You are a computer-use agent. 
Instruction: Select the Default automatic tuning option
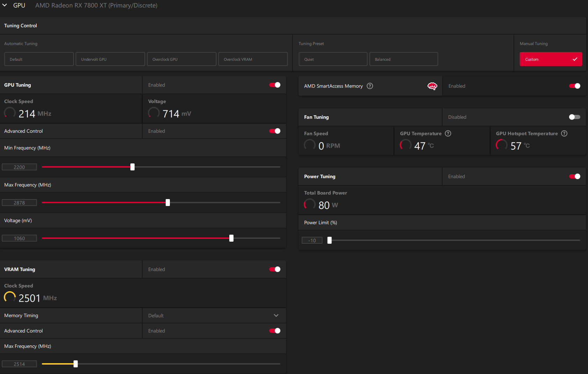tap(39, 59)
